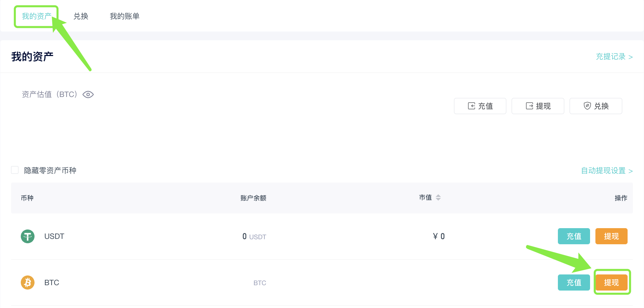Select the BTC currency name
Viewport: 644px width, 308px height.
[52, 283]
